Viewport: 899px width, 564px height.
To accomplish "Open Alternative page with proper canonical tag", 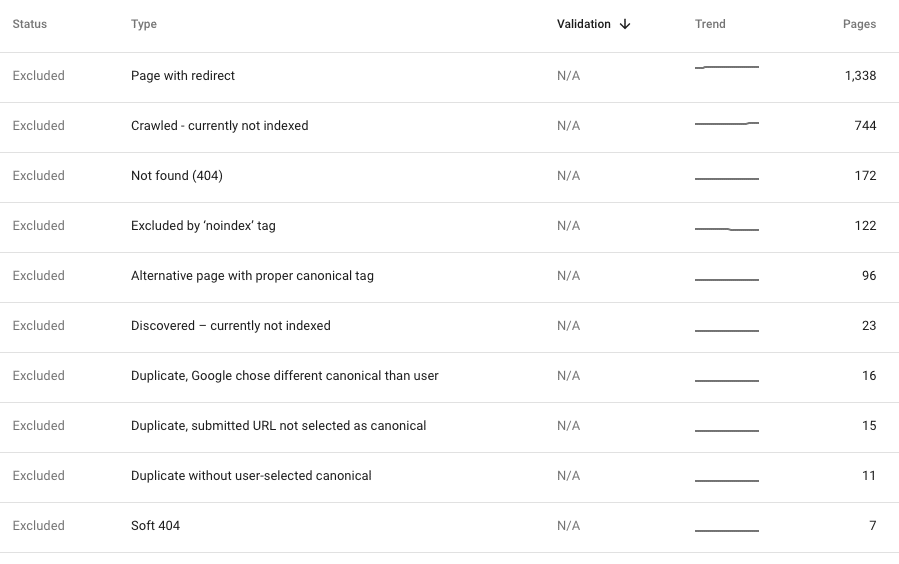I will pos(450,277).
